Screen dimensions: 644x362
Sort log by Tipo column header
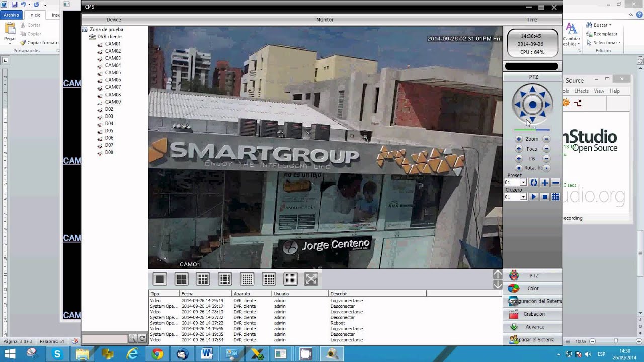[x=164, y=294]
